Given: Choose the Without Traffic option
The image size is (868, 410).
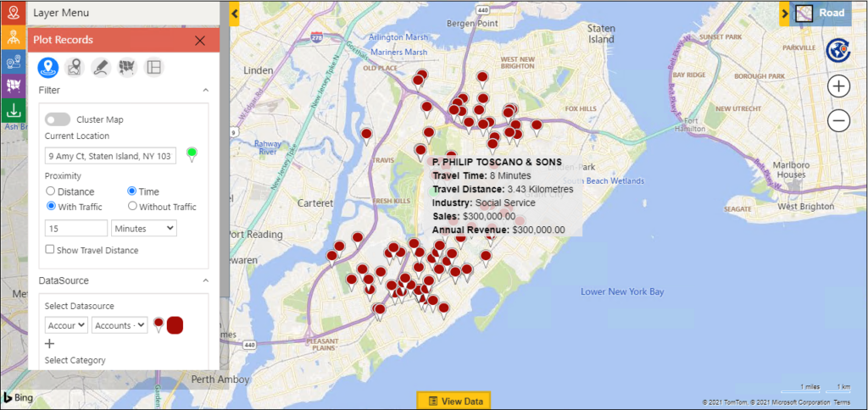Looking at the screenshot, I should tap(132, 206).
